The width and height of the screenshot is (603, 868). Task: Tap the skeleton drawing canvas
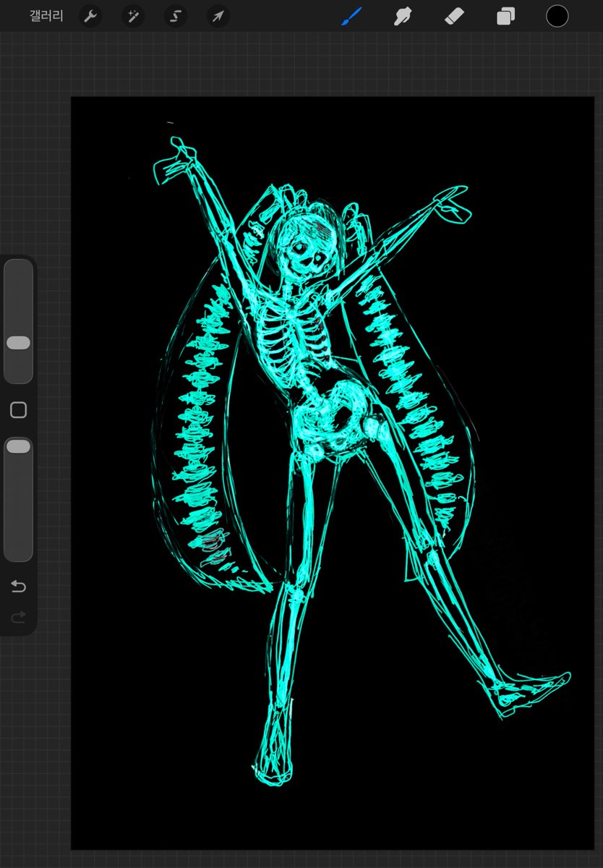[x=332, y=473]
